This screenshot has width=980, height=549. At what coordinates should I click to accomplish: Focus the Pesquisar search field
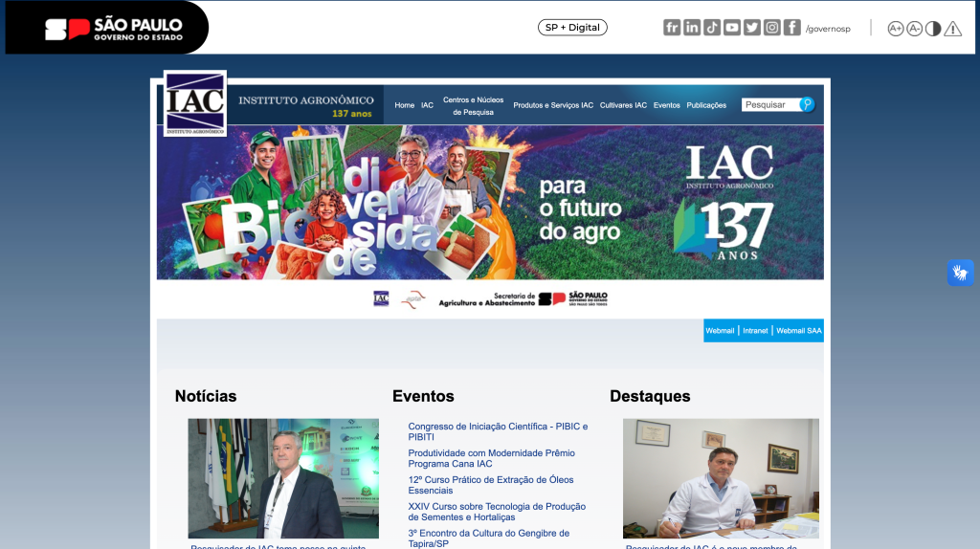[770, 105]
